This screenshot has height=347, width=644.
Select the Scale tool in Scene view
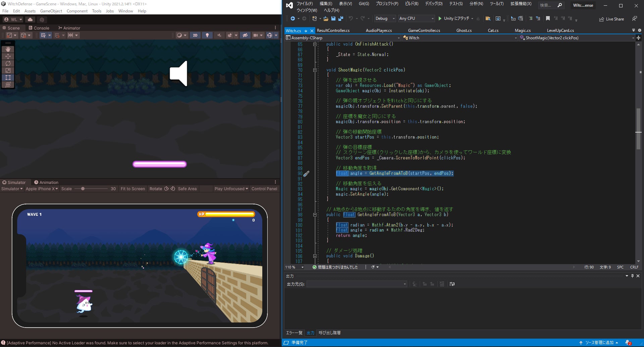[8, 70]
